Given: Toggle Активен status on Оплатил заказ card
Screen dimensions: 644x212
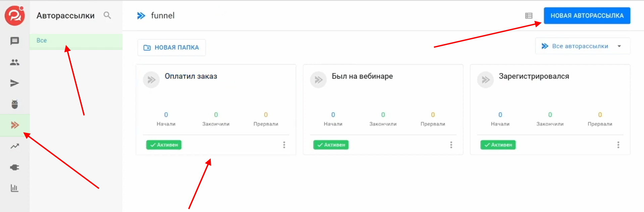Looking at the screenshot, I should click(164, 145).
